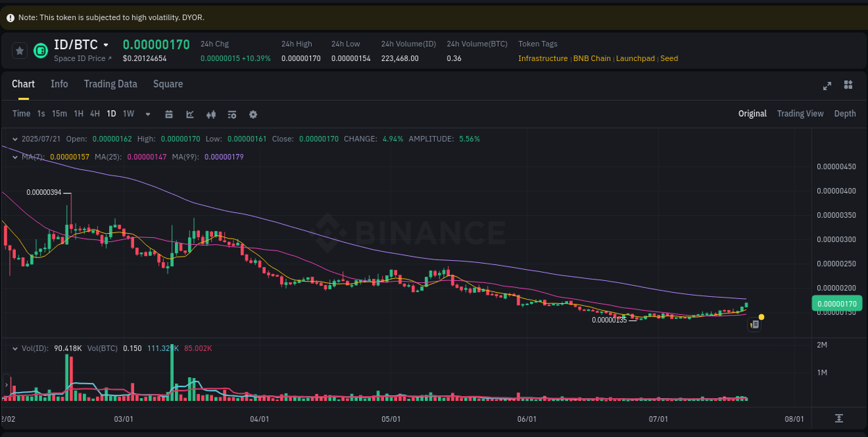Click the layout grid icon near fullscreen
The height and width of the screenshot is (437, 868).
[x=848, y=85]
